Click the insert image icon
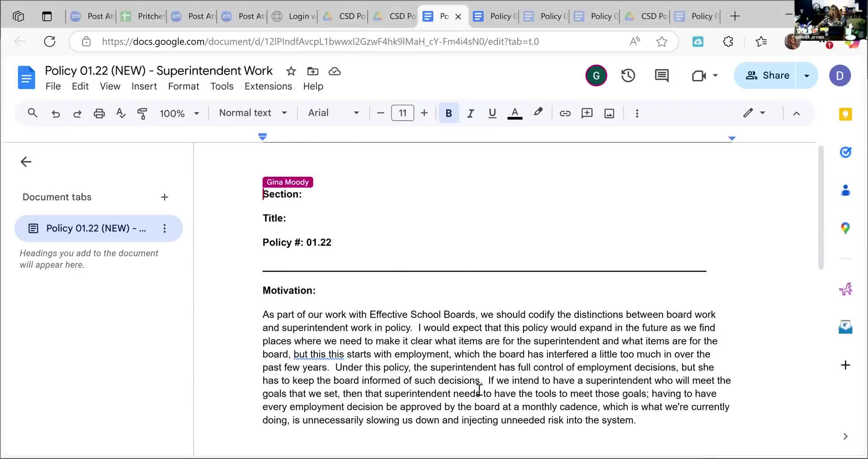The width and height of the screenshot is (868, 459). coord(609,113)
